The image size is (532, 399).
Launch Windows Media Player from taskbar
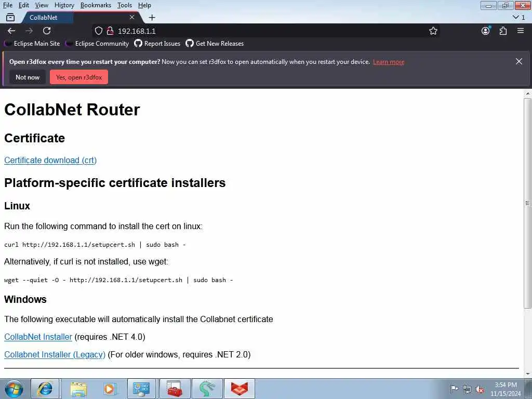[109, 389]
